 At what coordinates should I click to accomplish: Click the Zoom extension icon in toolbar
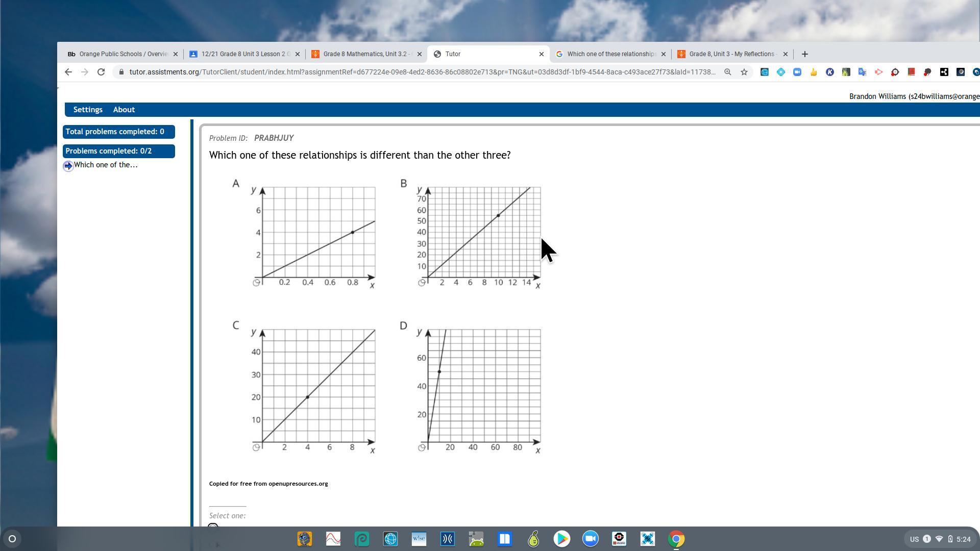point(797,72)
